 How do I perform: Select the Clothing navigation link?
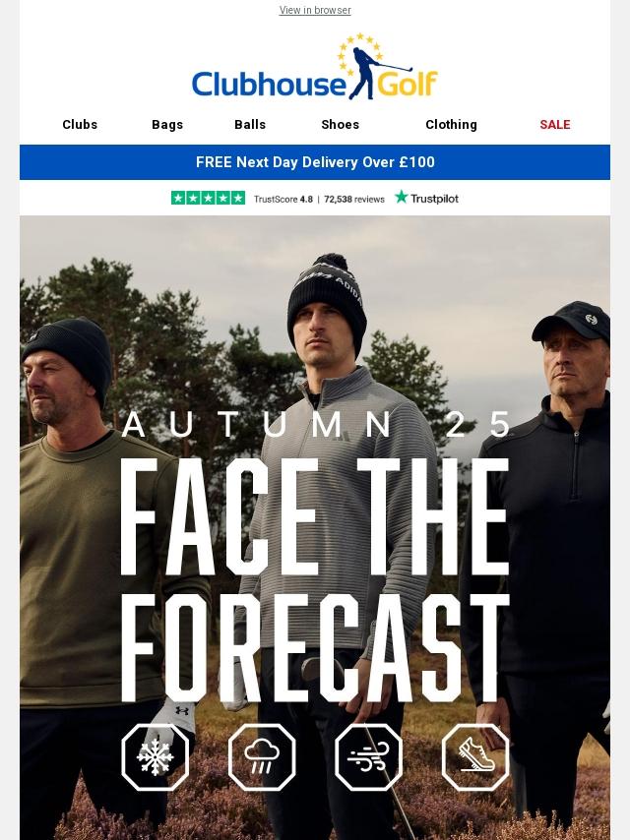[x=451, y=124]
